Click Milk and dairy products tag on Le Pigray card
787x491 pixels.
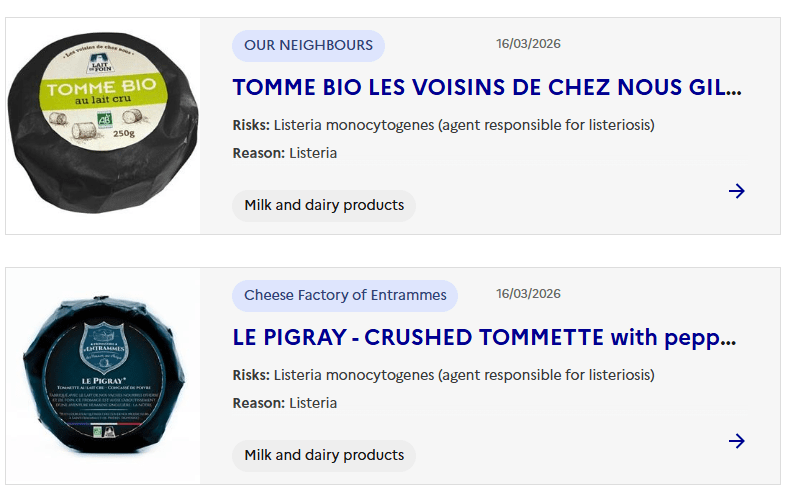click(x=324, y=455)
